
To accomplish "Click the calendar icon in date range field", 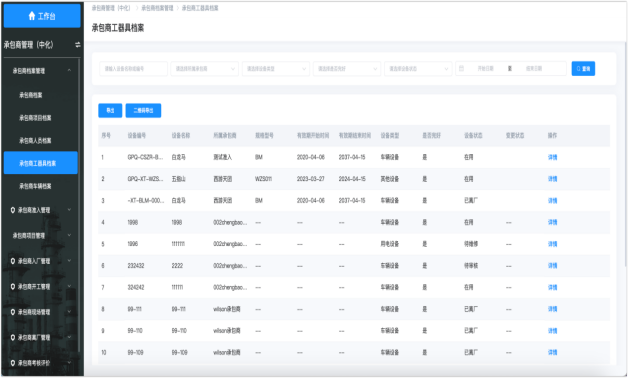I will tap(461, 69).
